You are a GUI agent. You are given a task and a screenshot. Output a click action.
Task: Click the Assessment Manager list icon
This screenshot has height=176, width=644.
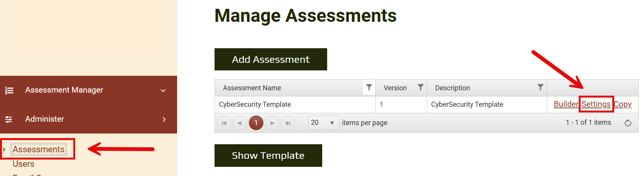pos(9,90)
